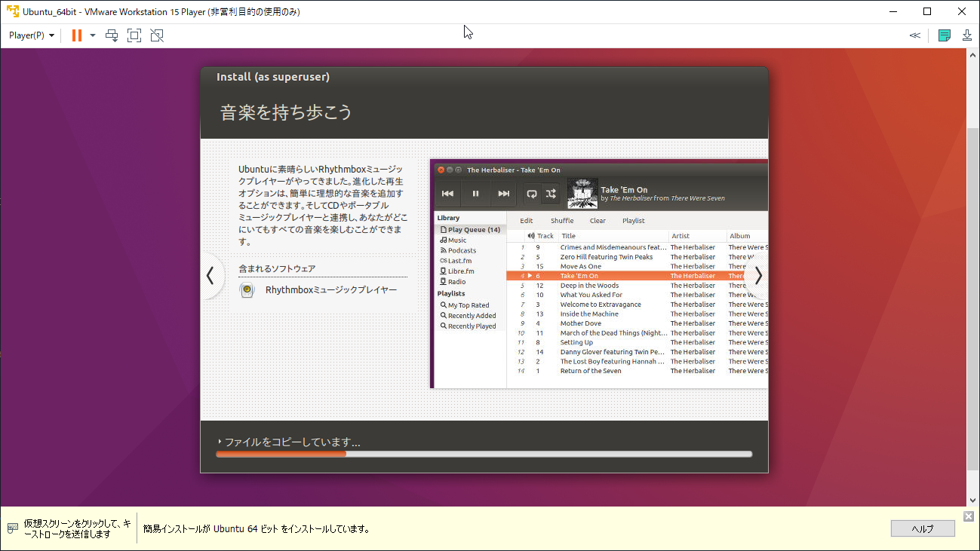Image resolution: width=980 pixels, height=551 pixels.
Task: Toggle repeat in the Rhythmbox toolbar
Action: [532, 194]
